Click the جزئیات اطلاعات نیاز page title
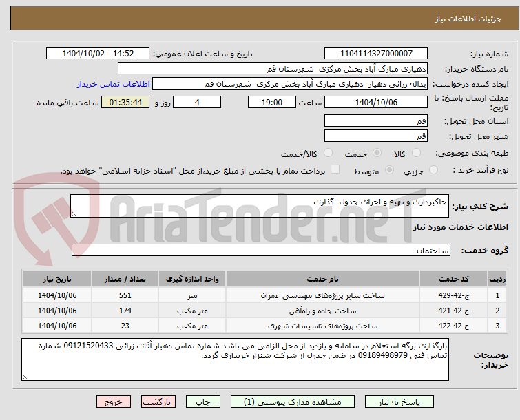This screenshot has width=520, height=420. 468,19
